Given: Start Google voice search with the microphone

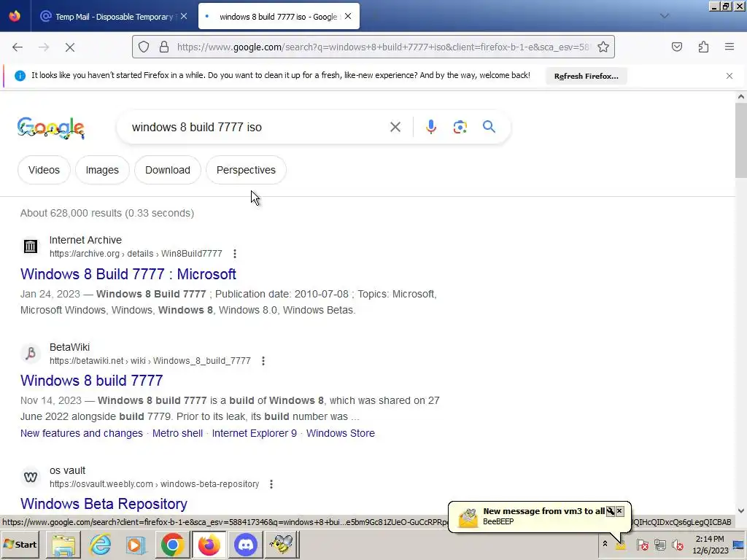Looking at the screenshot, I should coord(431,127).
